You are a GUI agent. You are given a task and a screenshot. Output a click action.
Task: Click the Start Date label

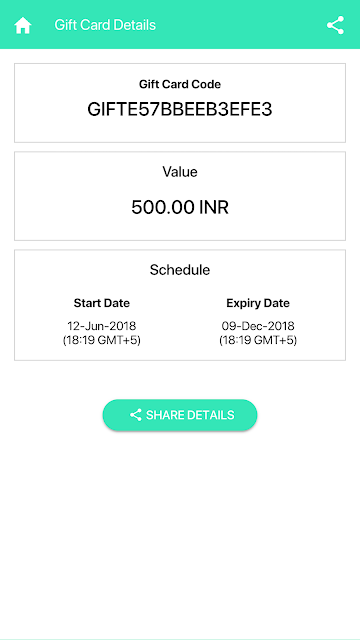tap(102, 303)
